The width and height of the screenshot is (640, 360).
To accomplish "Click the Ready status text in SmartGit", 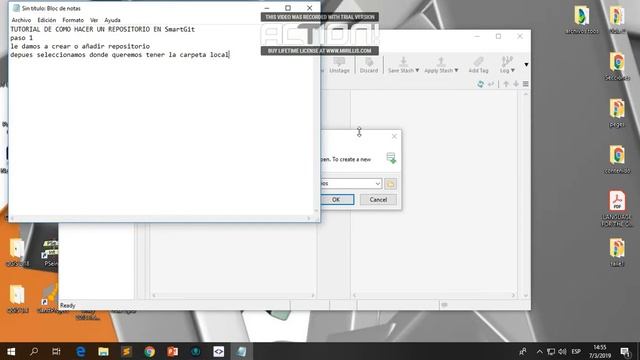I will [x=68, y=305].
